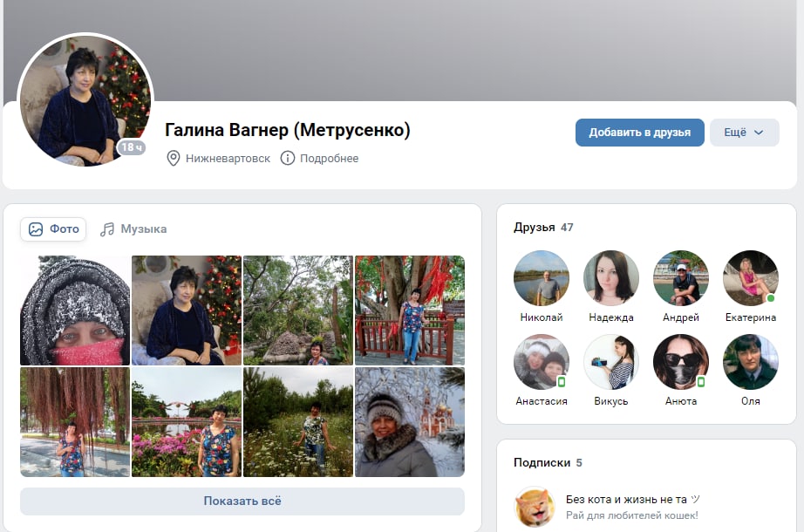Click the 18 ч last-seen badge

coord(132,147)
